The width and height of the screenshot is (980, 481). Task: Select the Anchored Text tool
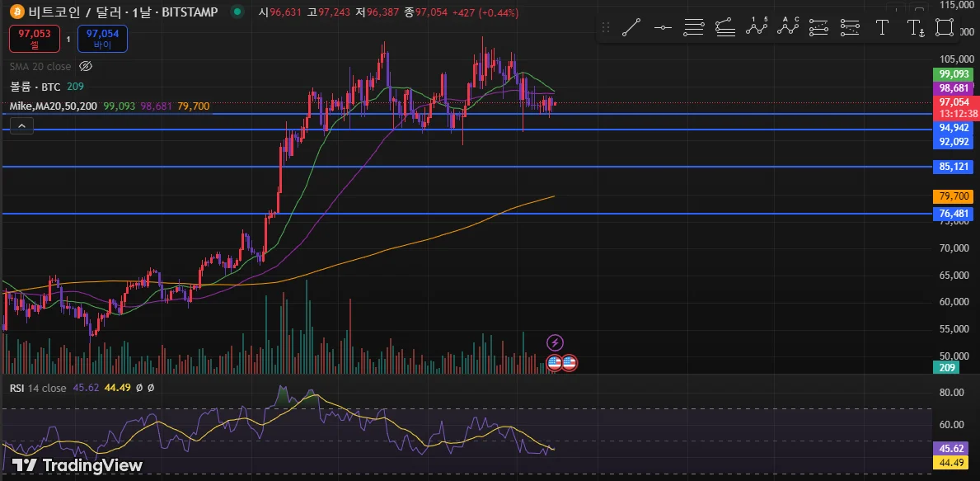tap(914, 27)
